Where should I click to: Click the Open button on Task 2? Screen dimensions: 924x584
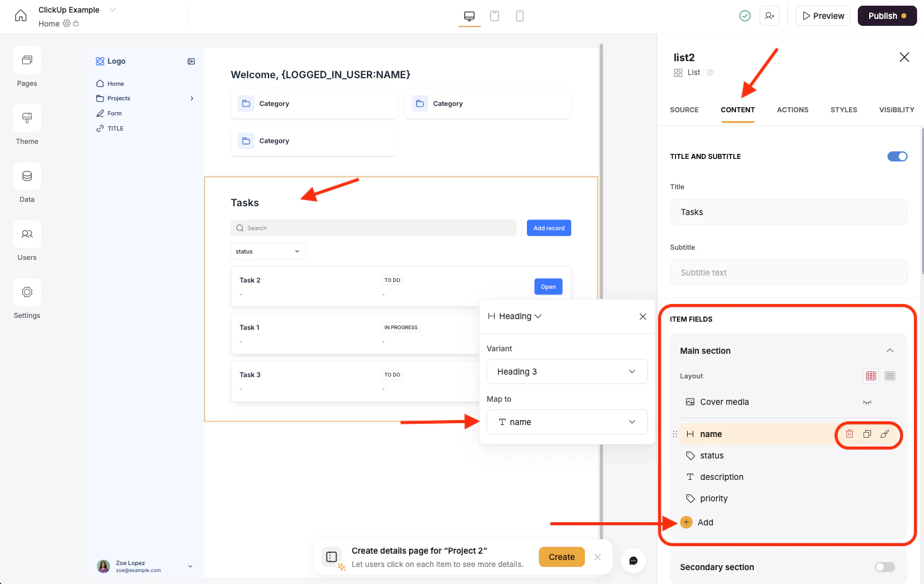(548, 286)
